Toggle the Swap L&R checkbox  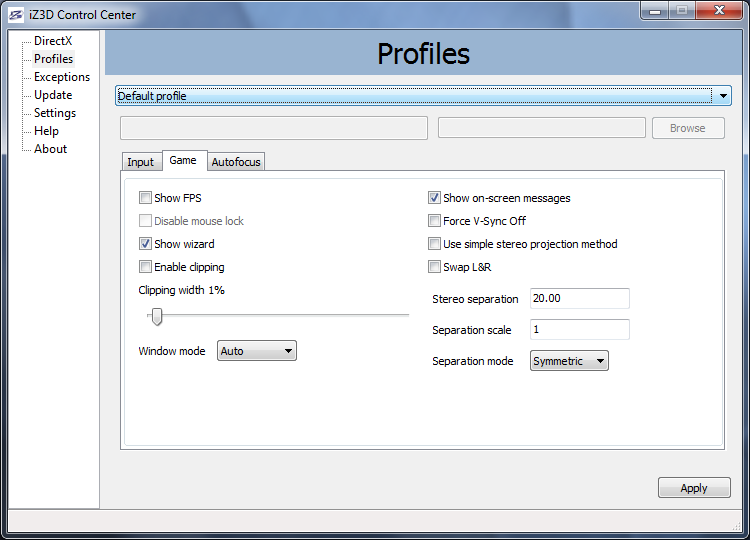coord(434,266)
